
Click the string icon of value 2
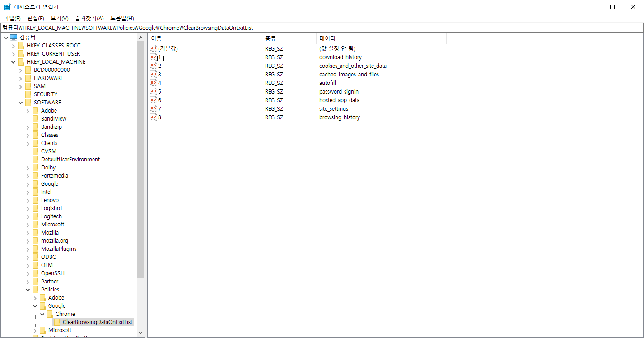click(x=154, y=66)
